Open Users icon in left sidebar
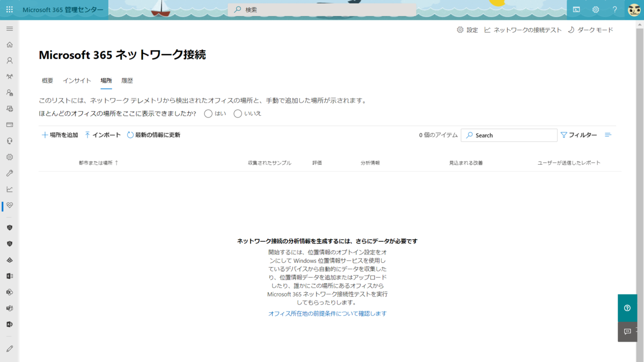 click(10, 61)
